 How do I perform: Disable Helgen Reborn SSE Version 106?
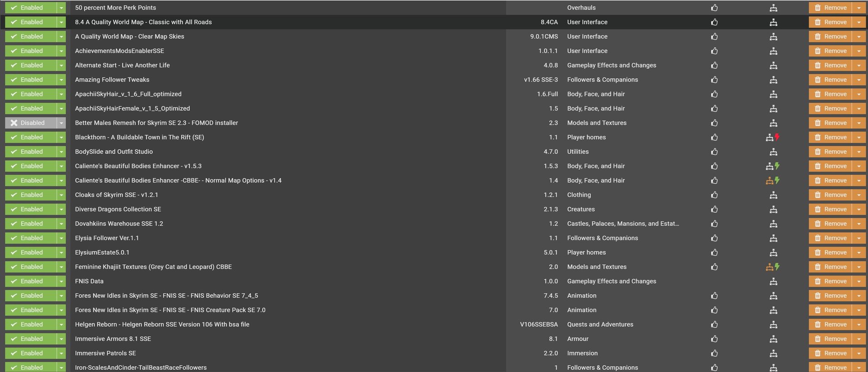coord(31,324)
